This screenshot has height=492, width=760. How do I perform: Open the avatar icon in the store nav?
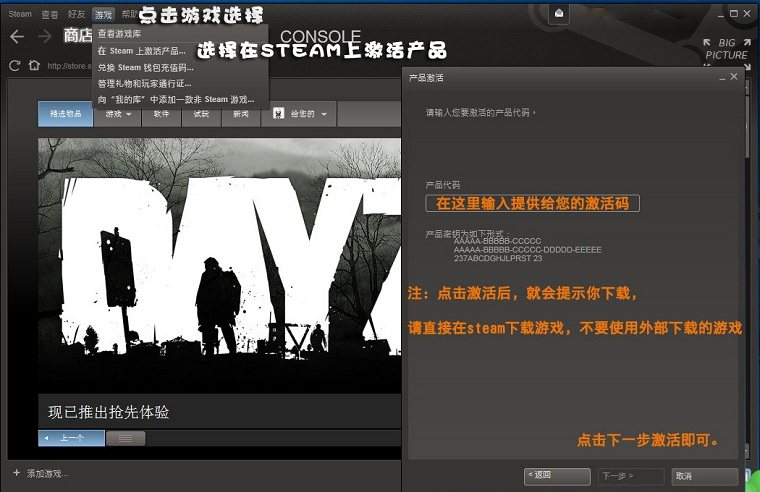coord(279,114)
